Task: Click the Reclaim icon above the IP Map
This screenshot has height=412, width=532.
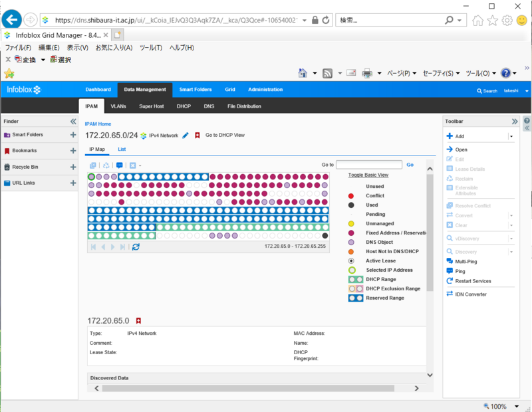Action: pyautogui.click(x=106, y=165)
